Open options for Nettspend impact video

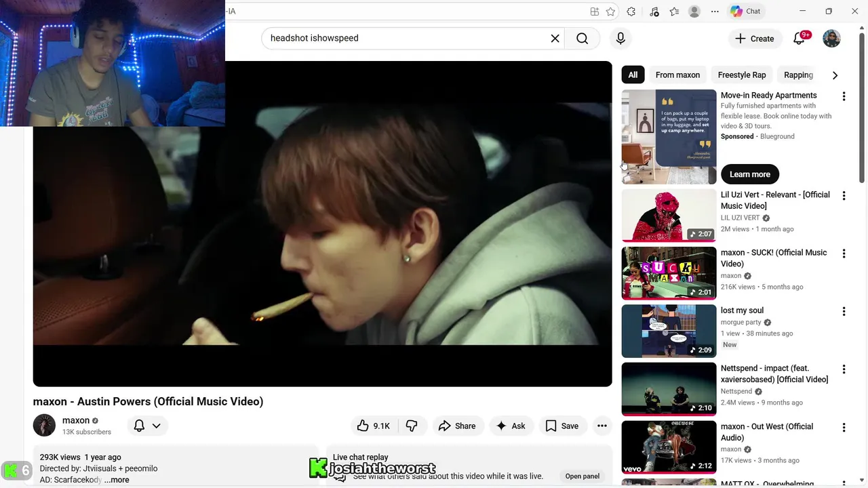pos(844,369)
